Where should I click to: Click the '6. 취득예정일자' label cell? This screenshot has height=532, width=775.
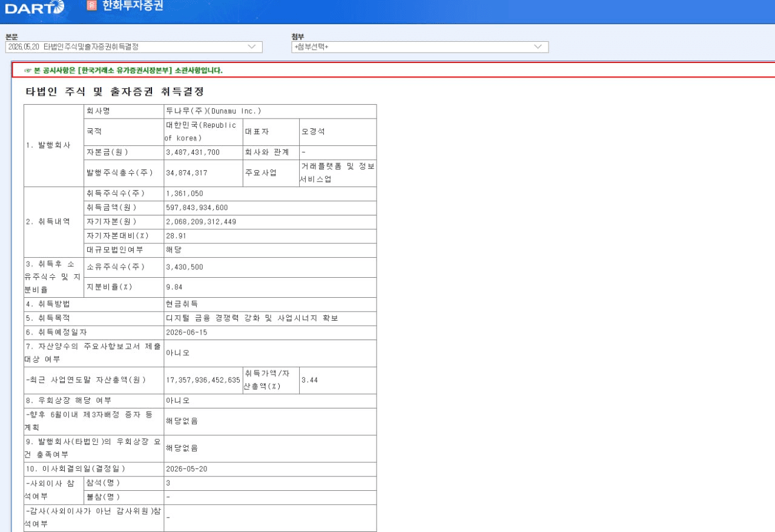[94, 332]
